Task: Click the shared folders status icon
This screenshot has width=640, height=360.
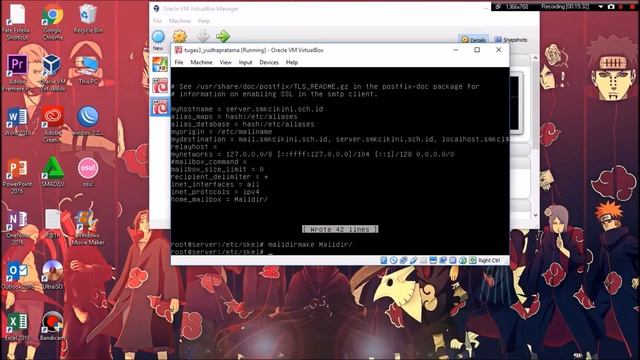Action: click(x=423, y=260)
